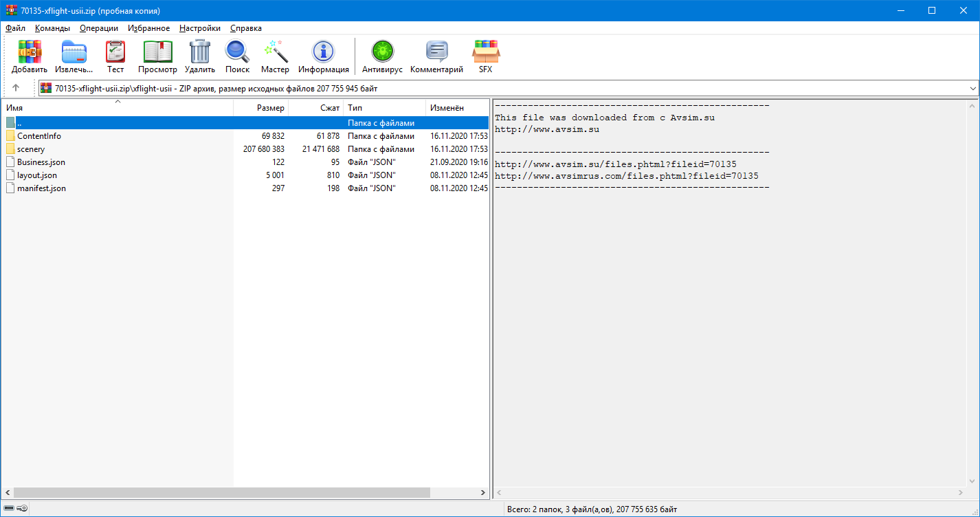Click the Извлечь (Extract) toolbar icon
Image resolution: width=980 pixels, height=517 pixels.
[74, 56]
